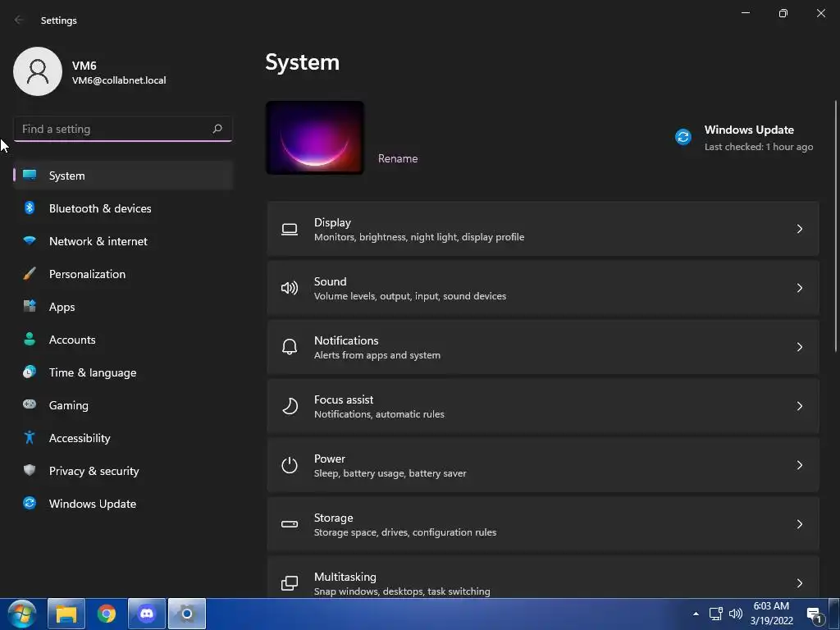Screen dimensions: 840x630
Task: Expand the Storage chevron arrow
Action: tap(799, 524)
